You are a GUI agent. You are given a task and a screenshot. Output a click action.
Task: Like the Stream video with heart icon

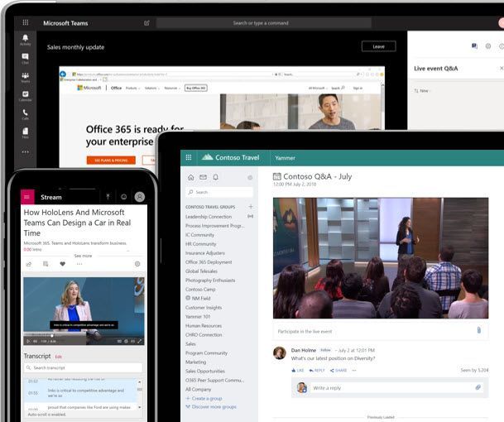[63, 264]
